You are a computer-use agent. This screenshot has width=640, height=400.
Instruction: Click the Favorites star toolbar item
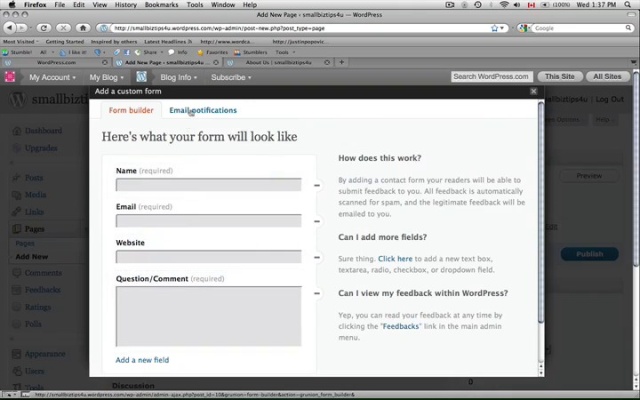(213, 52)
